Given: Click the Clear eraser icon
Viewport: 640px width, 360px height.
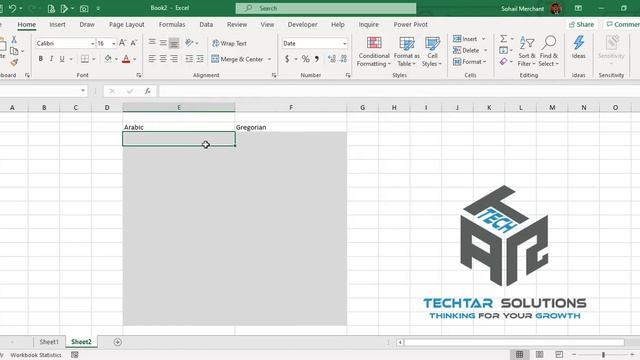Looking at the screenshot, I should coord(503,62).
